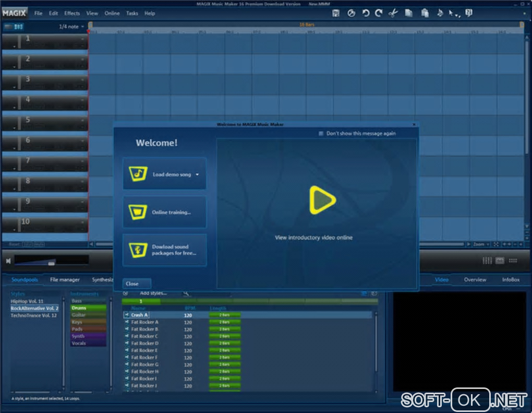The width and height of the screenshot is (532, 413).
Task: Open track 3 menu arrow
Action: [82, 79]
